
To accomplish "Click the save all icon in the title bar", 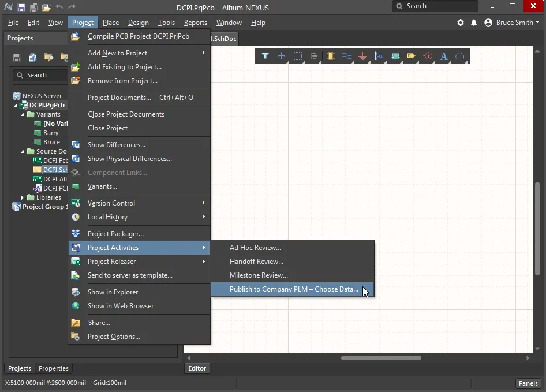I will pyautogui.click(x=34, y=7).
